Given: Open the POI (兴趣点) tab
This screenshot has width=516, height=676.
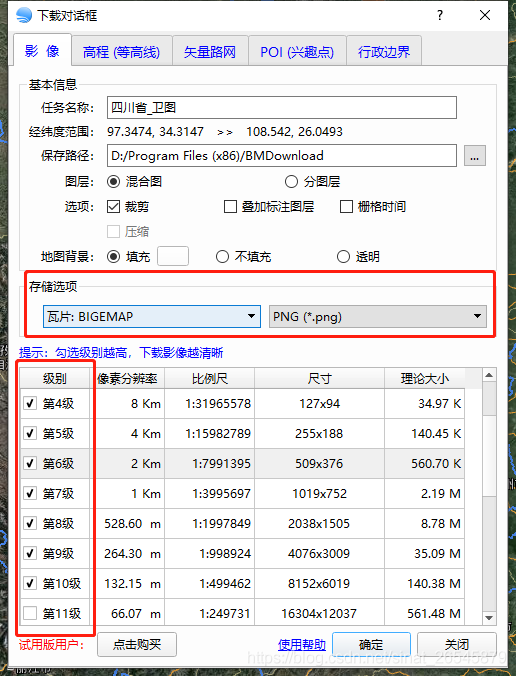Looking at the screenshot, I should point(297,52).
